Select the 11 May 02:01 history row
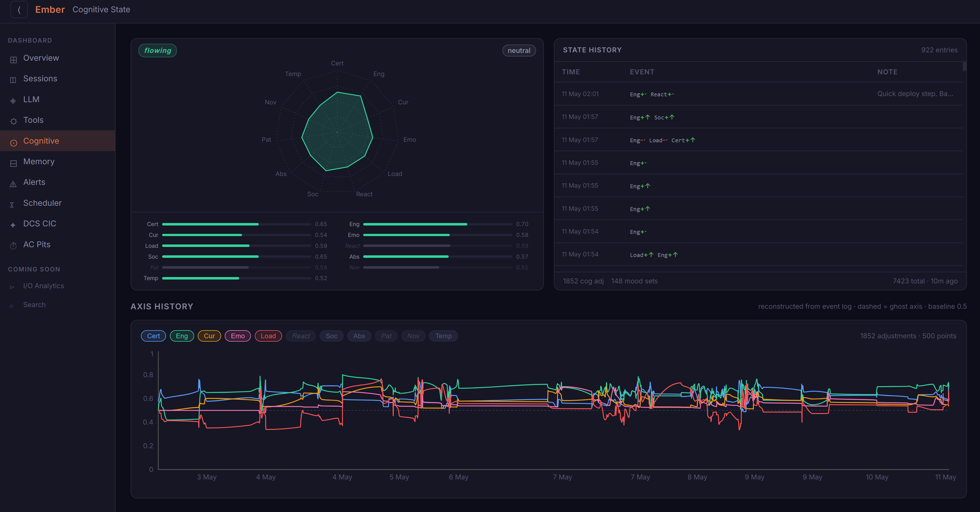The image size is (980, 512). (x=758, y=94)
